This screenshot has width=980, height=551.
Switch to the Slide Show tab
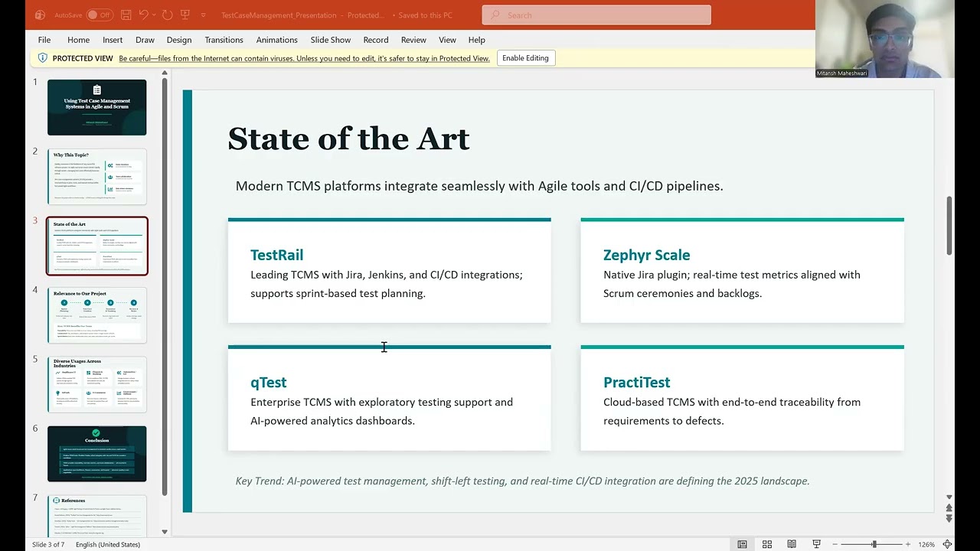tap(331, 40)
